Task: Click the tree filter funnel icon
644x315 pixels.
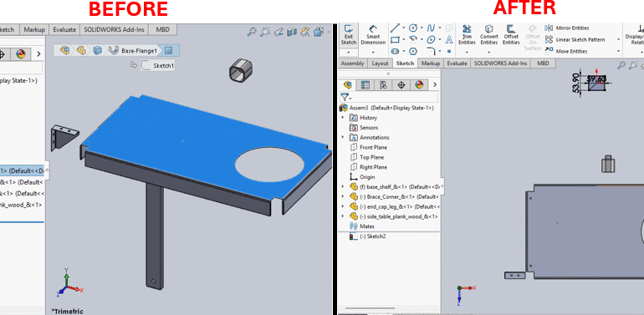Action: point(345,97)
